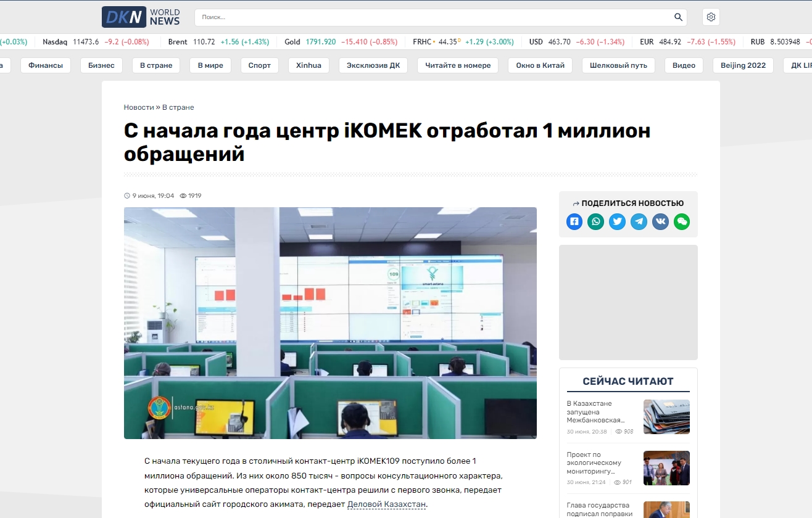Open the В стране section
The width and height of the screenshot is (812, 518).
pyautogui.click(x=156, y=65)
